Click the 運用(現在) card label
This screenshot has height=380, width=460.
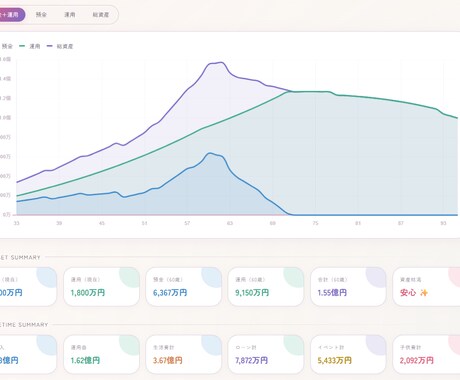(85, 280)
